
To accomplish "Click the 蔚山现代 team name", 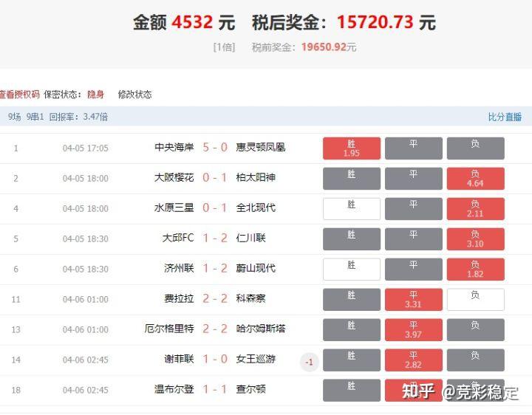I will [x=256, y=268].
